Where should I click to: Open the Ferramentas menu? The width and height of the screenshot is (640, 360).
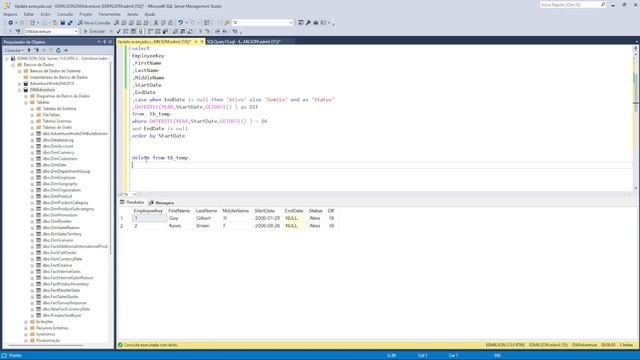(x=109, y=14)
